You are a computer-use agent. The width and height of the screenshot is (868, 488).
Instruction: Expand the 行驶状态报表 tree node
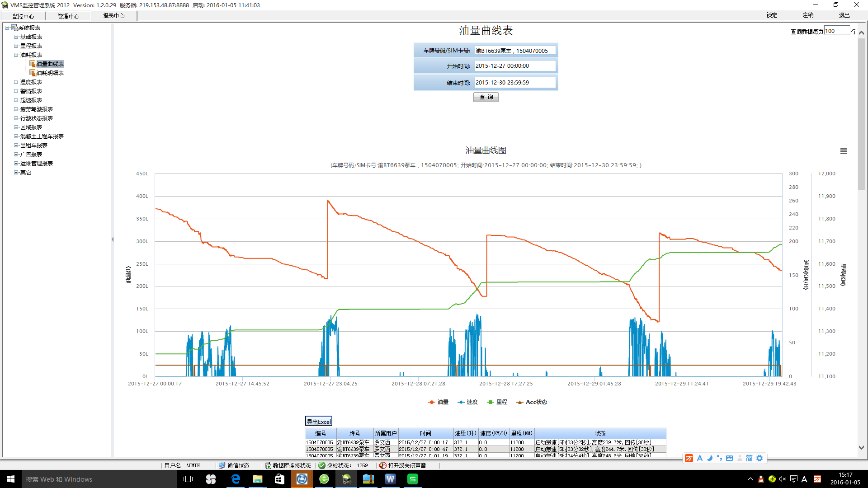coord(16,118)
